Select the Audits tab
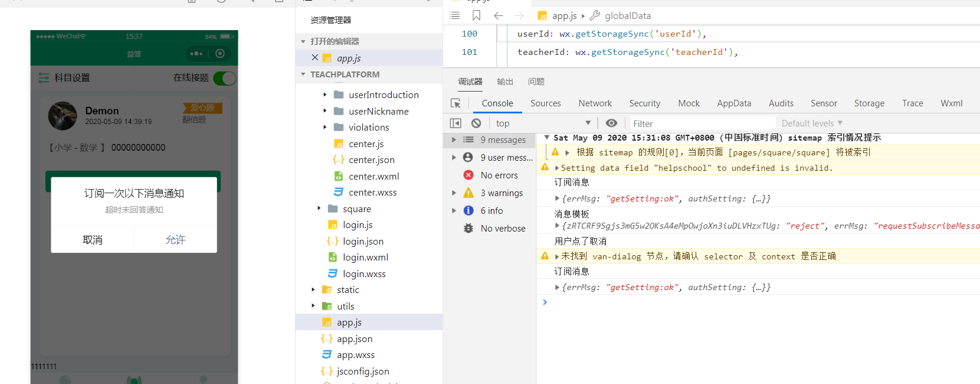 (x=781, y=103)
